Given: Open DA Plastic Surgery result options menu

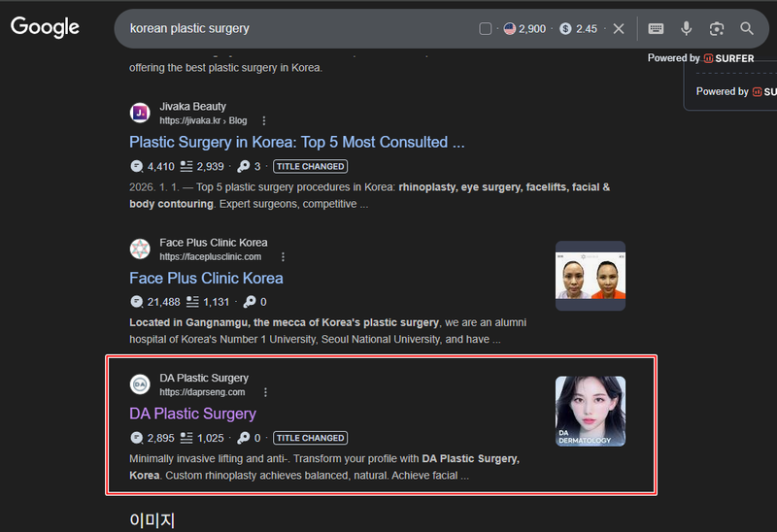Looking at the screenshot, I should [265, 392].
